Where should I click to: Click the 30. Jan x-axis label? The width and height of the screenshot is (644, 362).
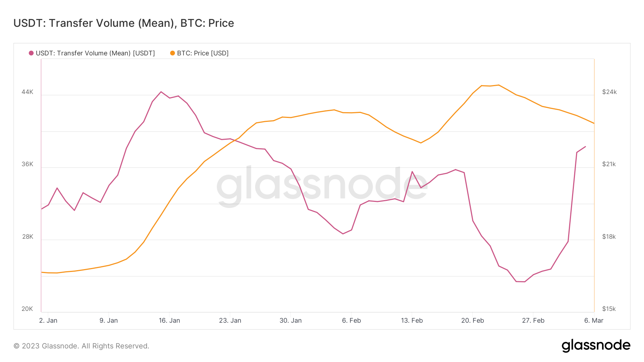(291, 321)
